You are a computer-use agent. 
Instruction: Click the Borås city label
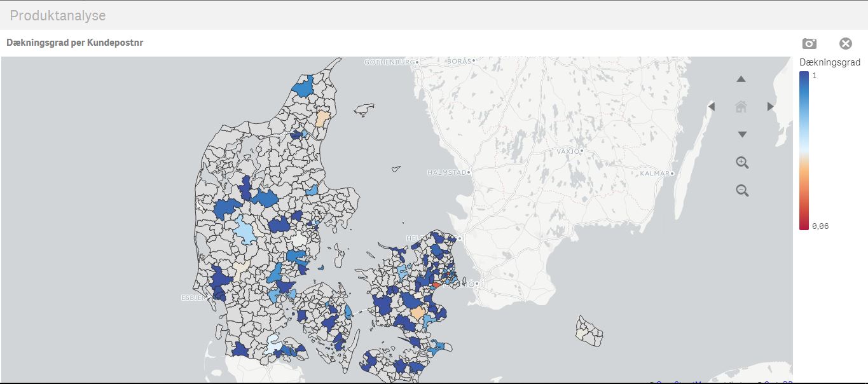point(458,61)
